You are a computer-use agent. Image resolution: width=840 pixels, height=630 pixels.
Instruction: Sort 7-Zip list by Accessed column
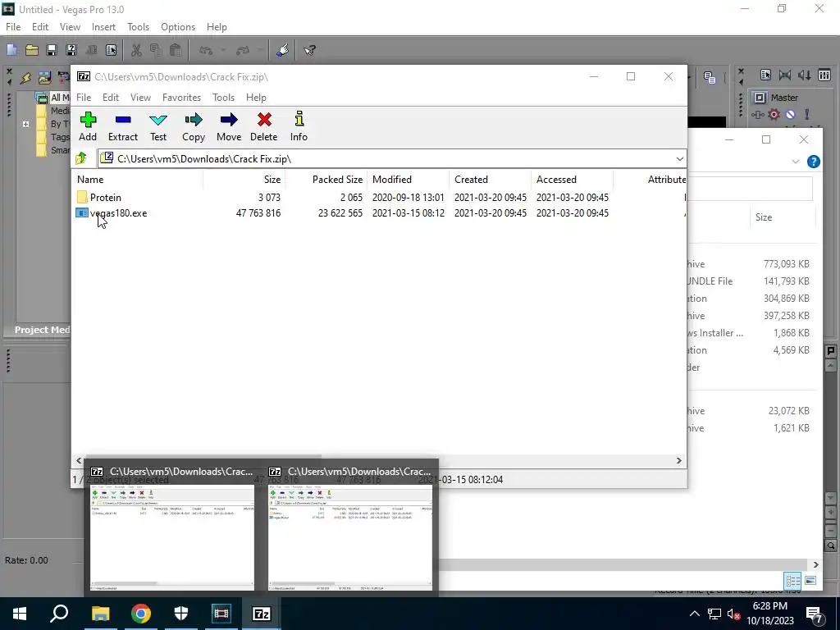coord(572,180)
